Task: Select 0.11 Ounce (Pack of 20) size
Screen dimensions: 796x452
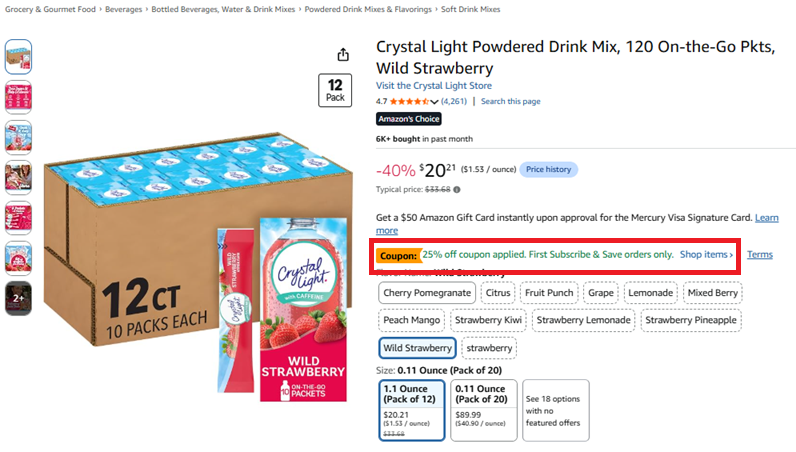Action: coord(484,410)
